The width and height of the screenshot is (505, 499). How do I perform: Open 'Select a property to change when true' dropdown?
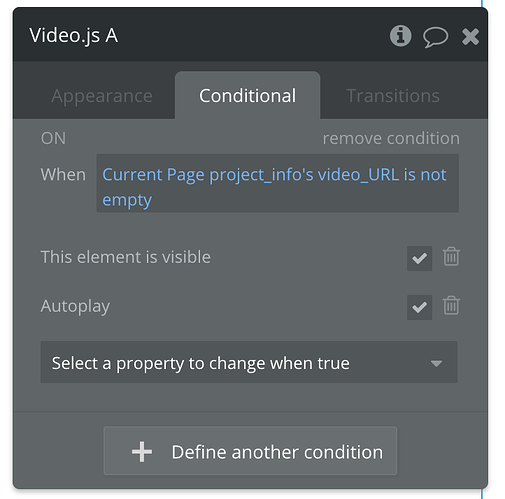click(249, 362)
